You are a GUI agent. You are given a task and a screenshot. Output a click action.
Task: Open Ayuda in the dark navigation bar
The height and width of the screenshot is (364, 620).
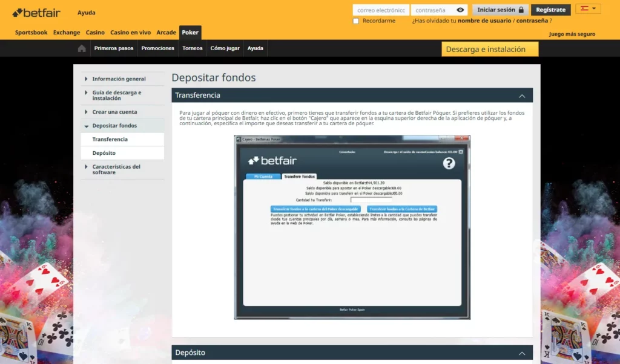(x=255, y=48)
